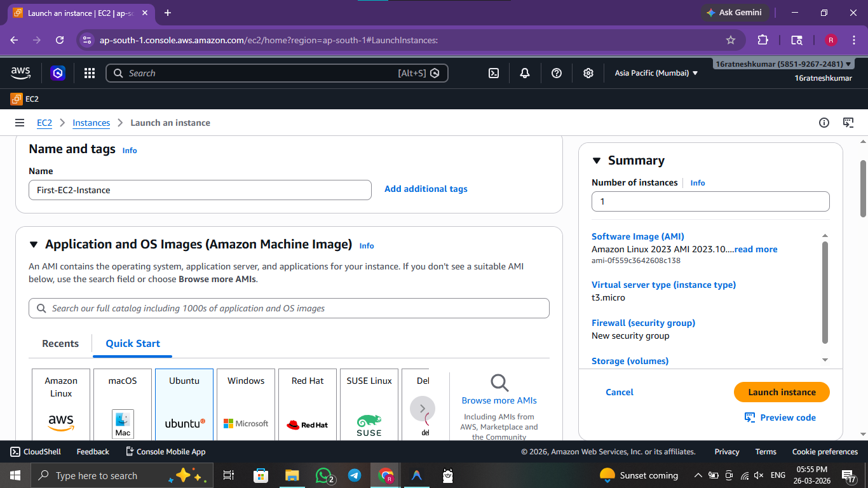Select the macOS AMI tile
Screen dimensions: 868x488
[x=123, y=404]
